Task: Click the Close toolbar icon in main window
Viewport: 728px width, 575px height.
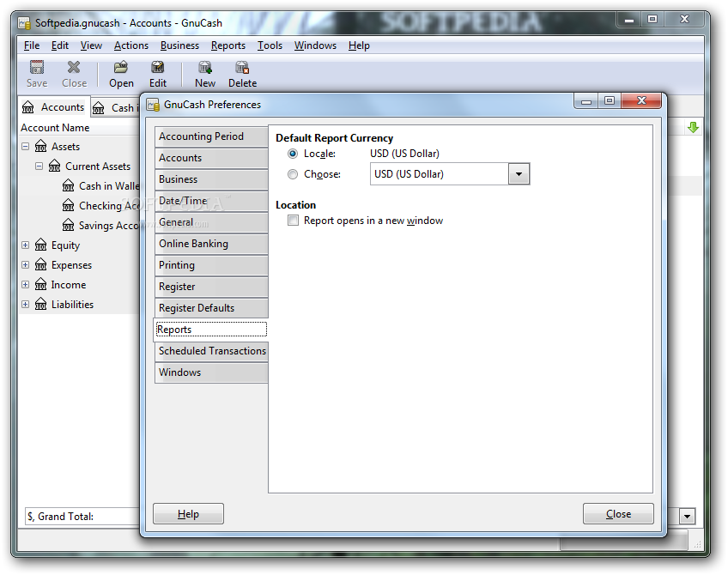Action: click(x=74, y=68)
